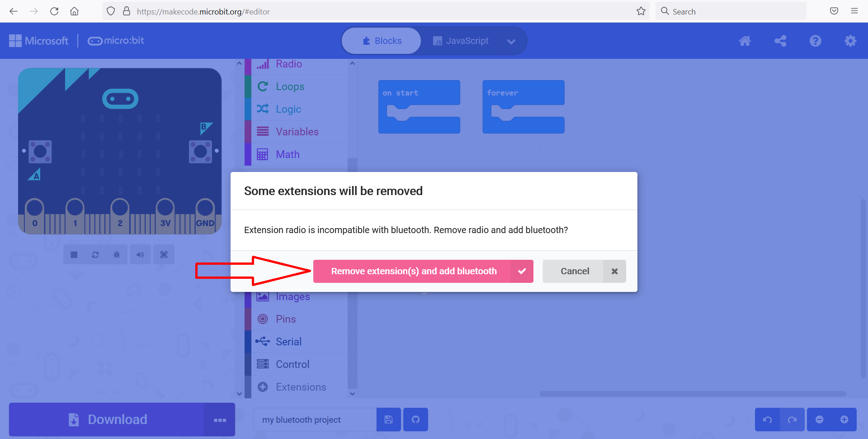868x439 pixels.
Task: Go to the MakeCode Home icon
Action: coord(745,41)
